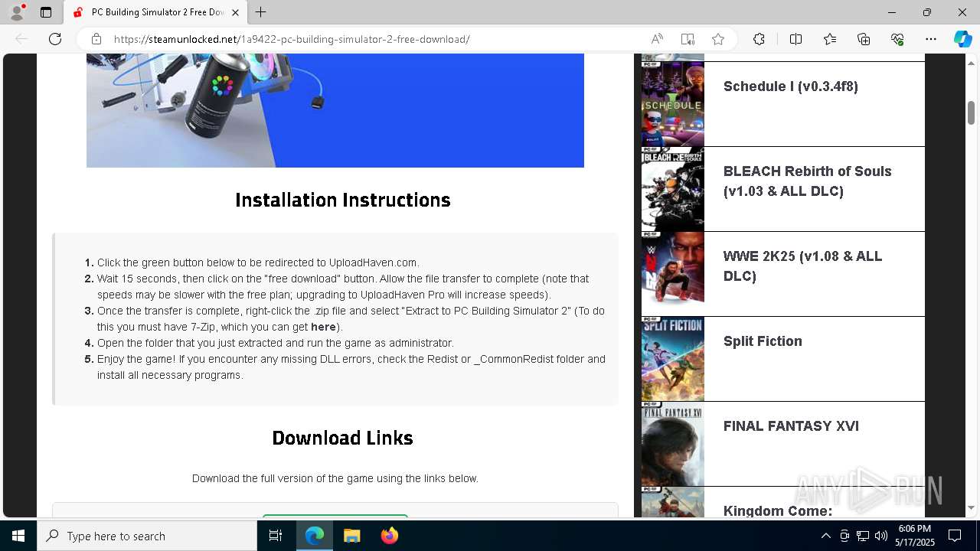Click the WWE 2K25 cover thumbnail
The image size is (980, 551).
(x=672, y=274)
